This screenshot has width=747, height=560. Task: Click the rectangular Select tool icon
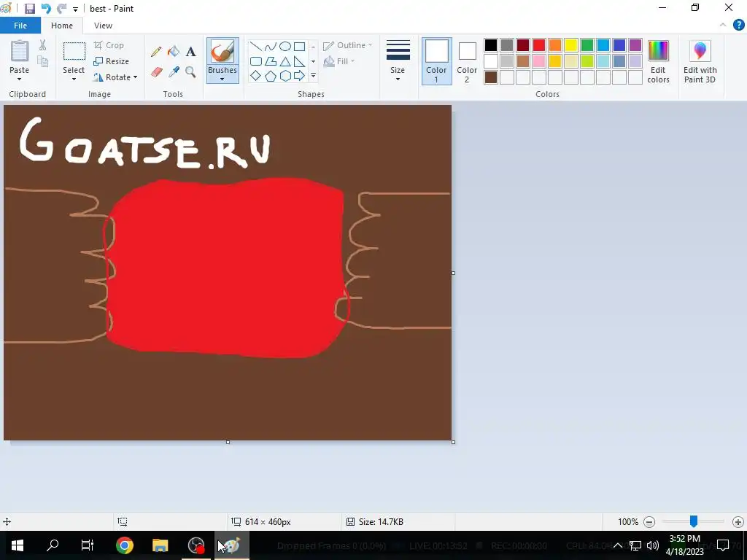(x=74, y=52)
